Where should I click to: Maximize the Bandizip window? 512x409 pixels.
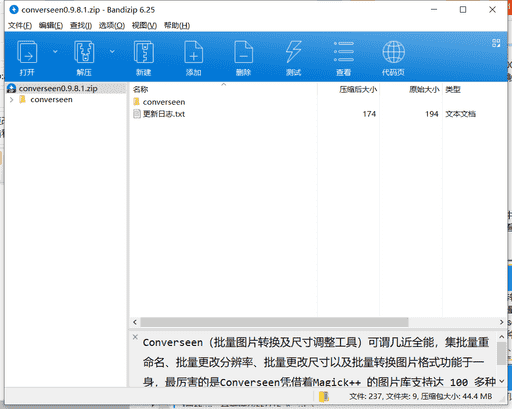point(463,10)
